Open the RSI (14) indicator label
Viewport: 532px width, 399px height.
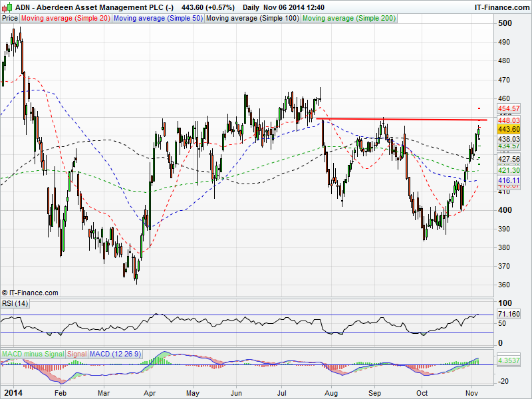coord(14,303)
